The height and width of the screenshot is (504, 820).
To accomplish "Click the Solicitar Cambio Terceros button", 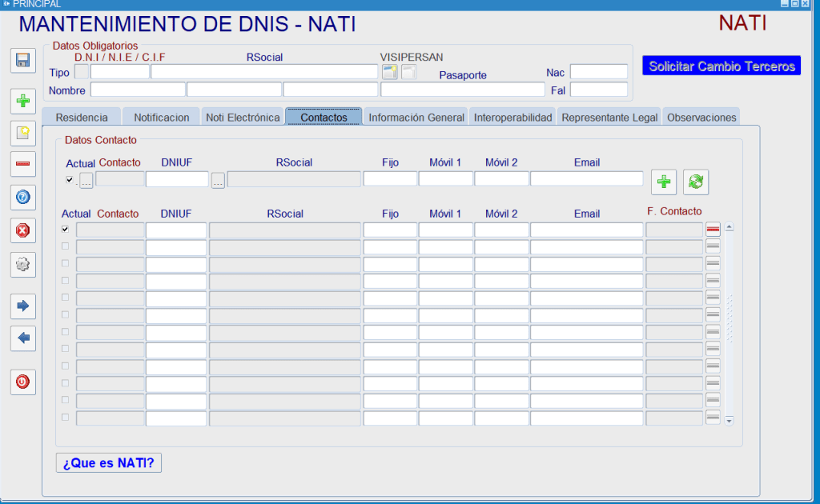I will pyautogui.click(x=722, y=66).
